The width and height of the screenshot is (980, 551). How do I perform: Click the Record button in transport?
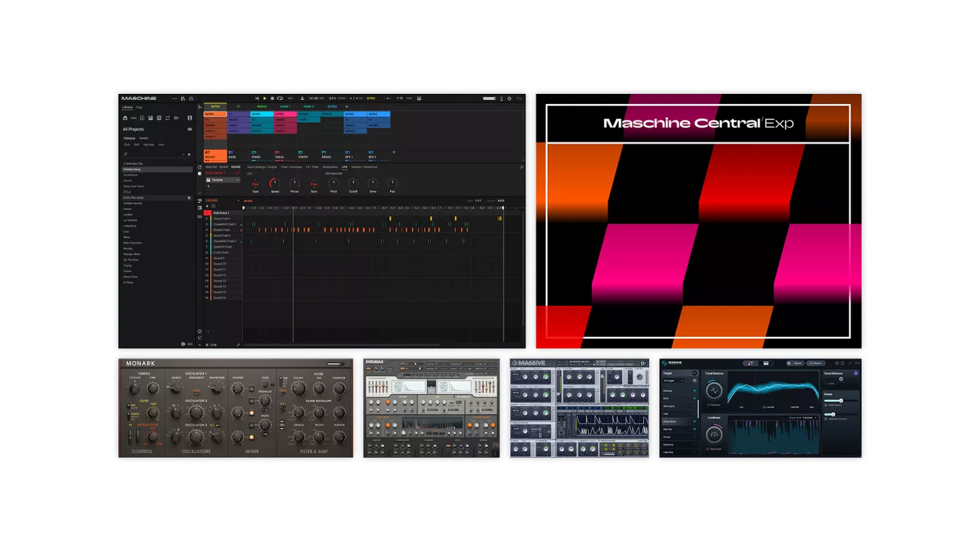pyautogui.click(x=272, y=99)
